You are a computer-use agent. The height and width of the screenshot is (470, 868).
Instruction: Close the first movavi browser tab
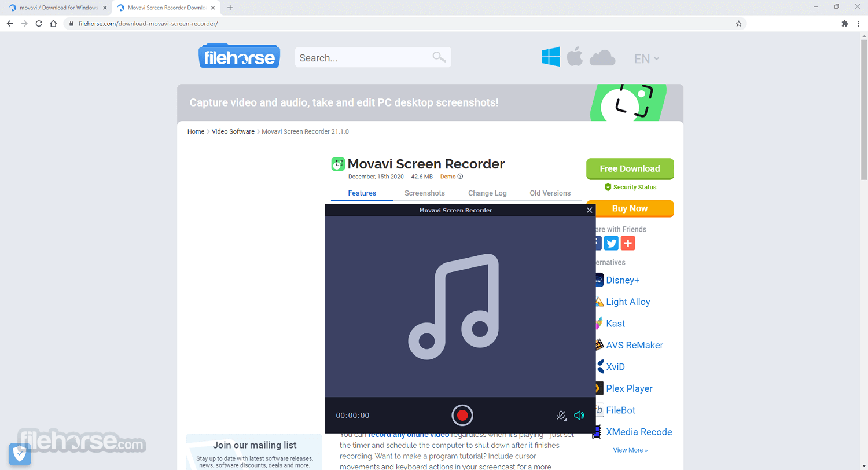tap(105, 8)
